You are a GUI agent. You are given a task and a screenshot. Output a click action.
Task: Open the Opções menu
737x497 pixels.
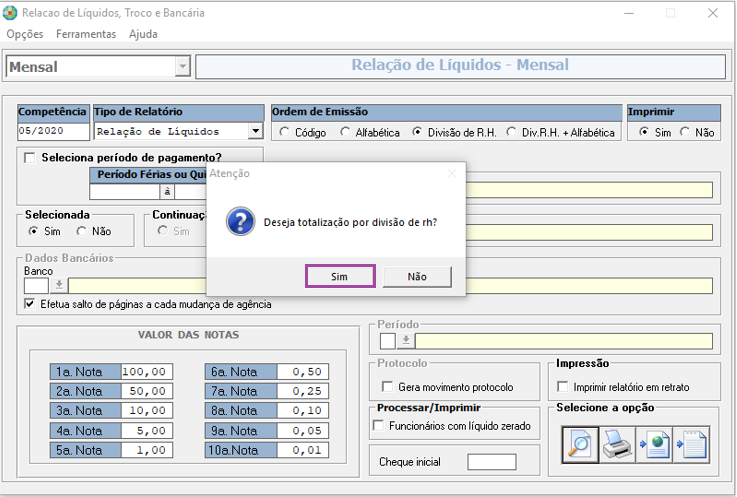click(x=25, y=34)
